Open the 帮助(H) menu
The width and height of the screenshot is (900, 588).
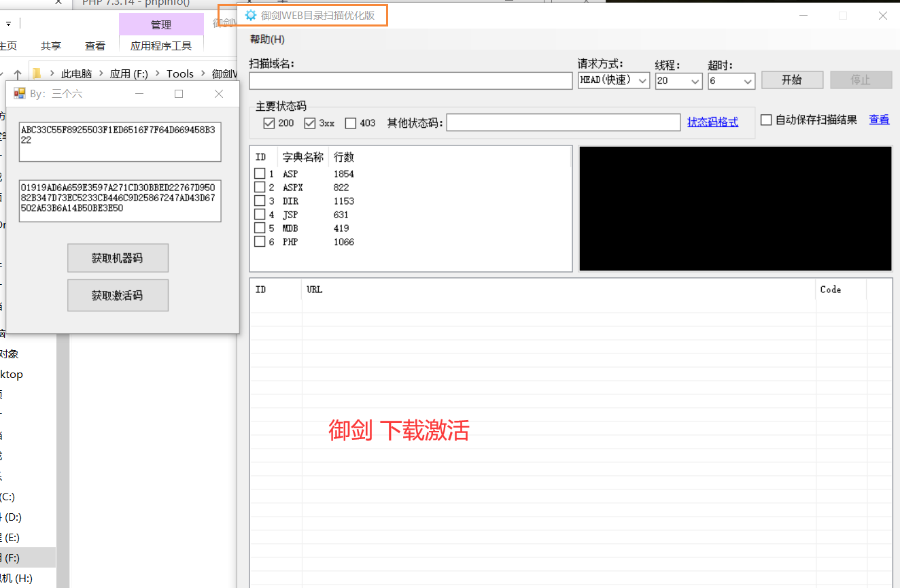[x=267, y=39]
